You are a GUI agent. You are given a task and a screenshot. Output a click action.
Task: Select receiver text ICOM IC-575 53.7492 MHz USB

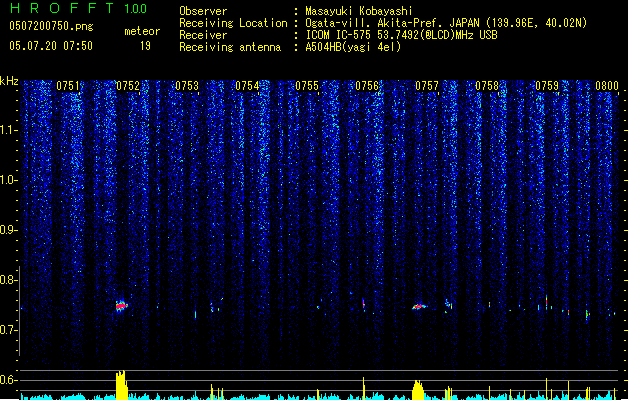click(401, 35)
